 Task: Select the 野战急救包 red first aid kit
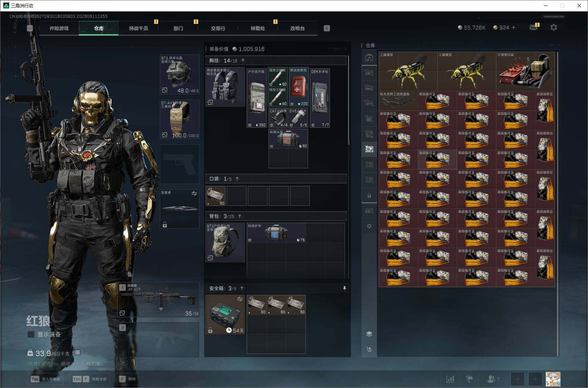click(298, 87)
